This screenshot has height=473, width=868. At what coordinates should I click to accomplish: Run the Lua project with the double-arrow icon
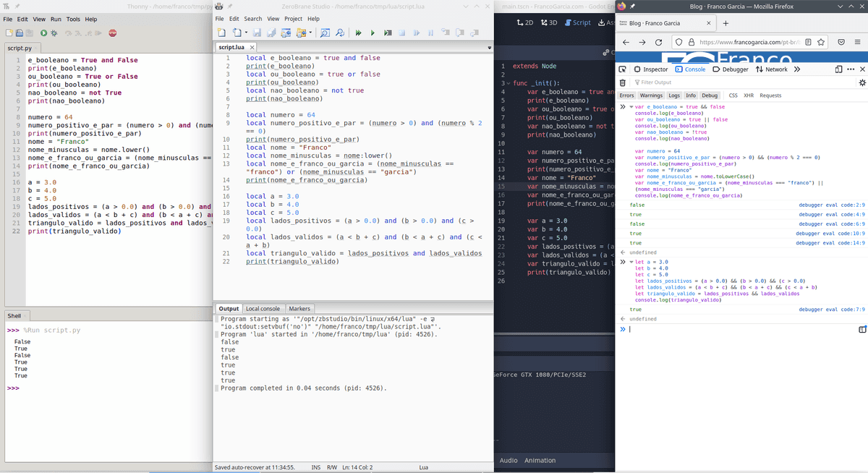coord(358,33)
